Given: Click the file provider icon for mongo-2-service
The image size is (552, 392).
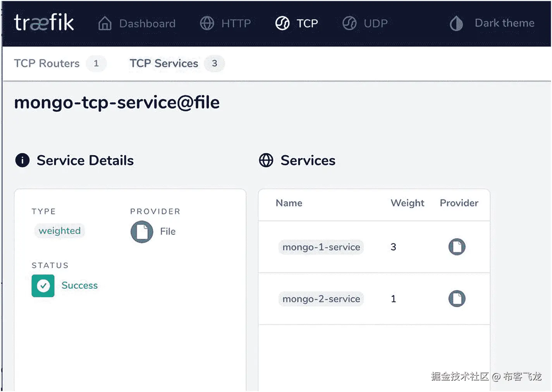Looking at the screenshot, I should [x=457, y=299].
